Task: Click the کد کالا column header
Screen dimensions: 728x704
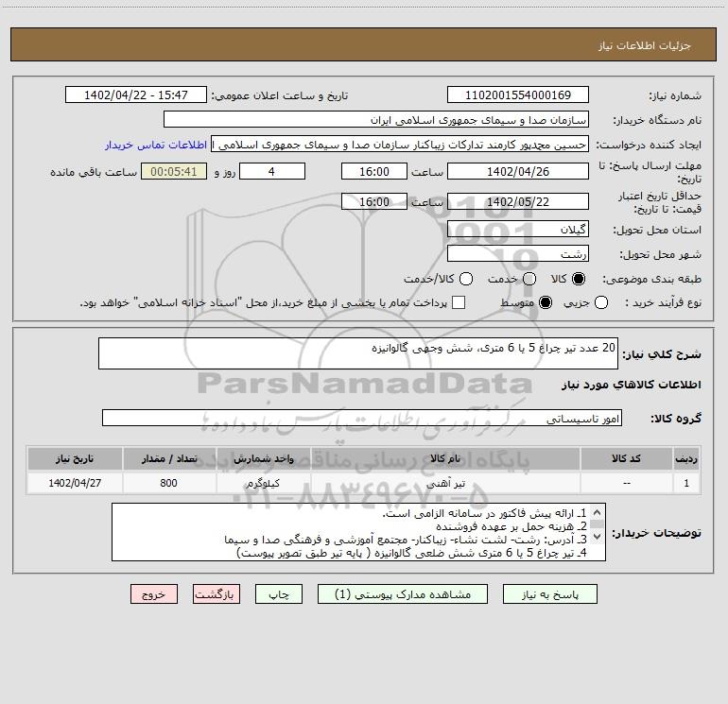Action: (626, 458)
